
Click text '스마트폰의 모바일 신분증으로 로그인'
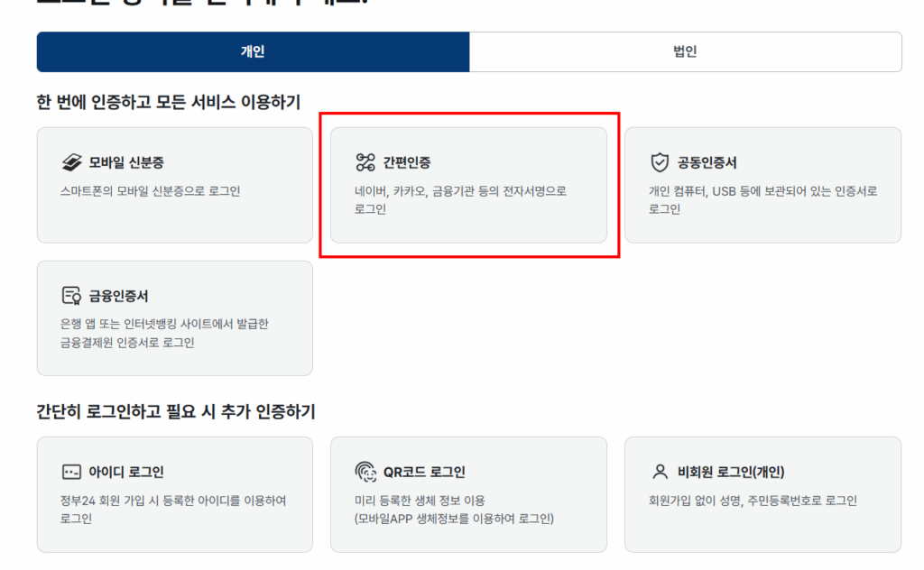(151, 191)
